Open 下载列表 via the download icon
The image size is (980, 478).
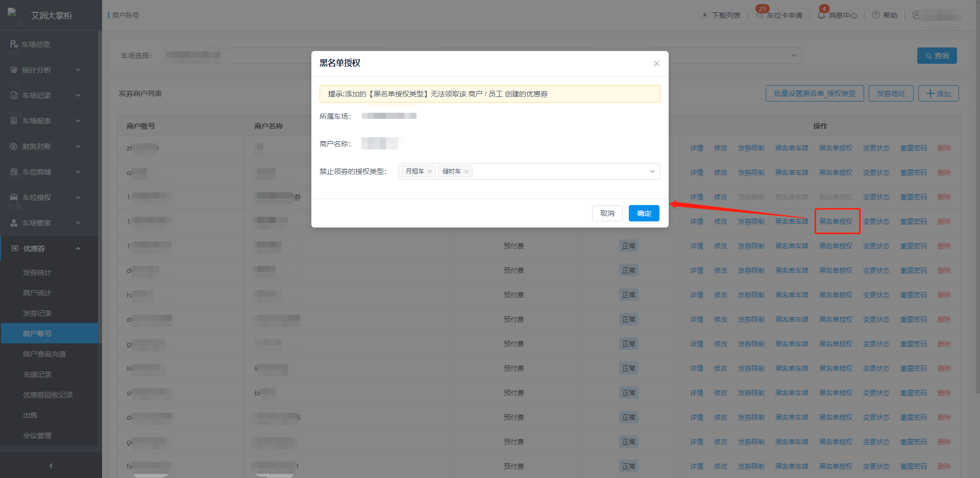point(704,15)
